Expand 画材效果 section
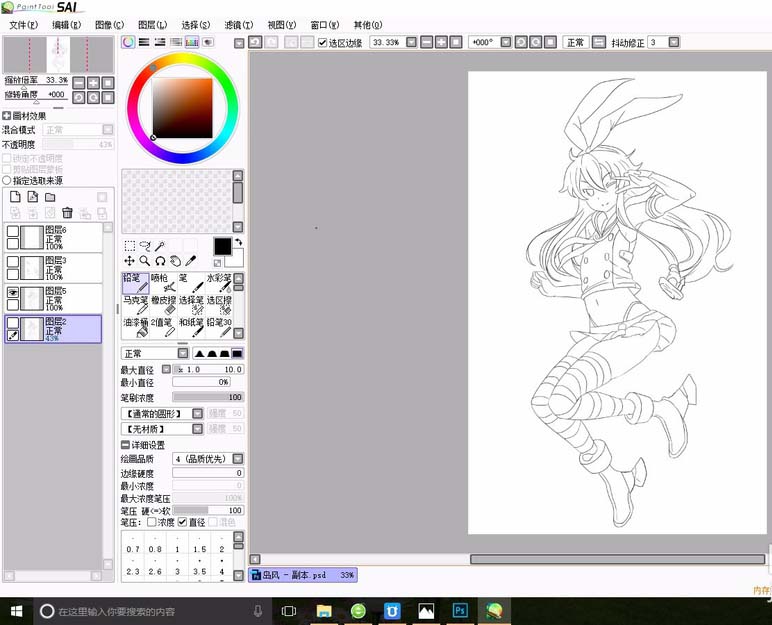This screenshot has height=625, width=772. click(6, 116)
